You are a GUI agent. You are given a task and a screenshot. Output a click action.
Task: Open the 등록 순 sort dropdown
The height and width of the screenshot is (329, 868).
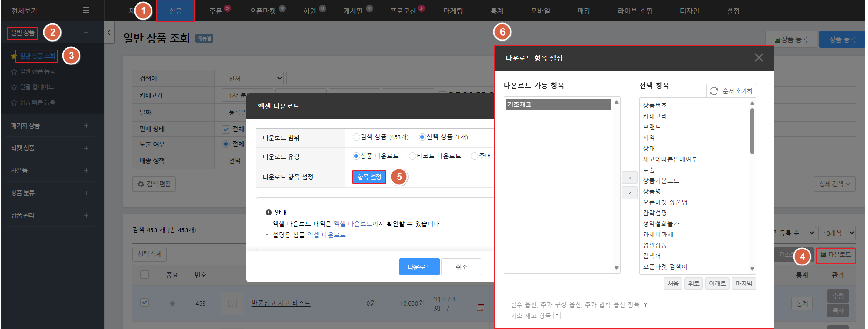[x=795, y=233]
